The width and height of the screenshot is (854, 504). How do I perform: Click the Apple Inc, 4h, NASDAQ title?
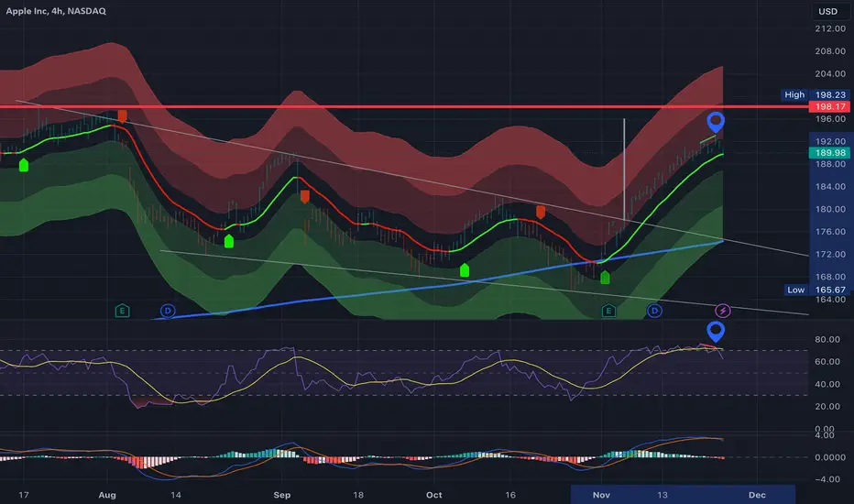click(56, 11)
